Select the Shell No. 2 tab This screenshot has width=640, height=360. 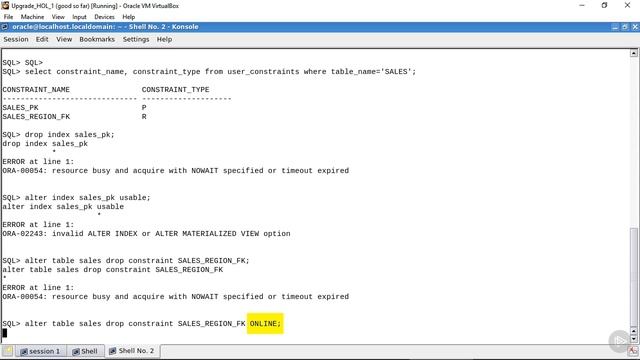tap(132, 351)
